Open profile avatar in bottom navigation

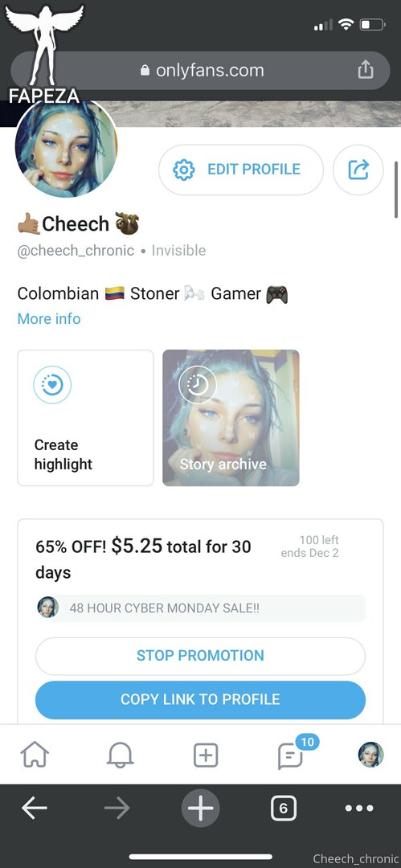tap(370, 755)
